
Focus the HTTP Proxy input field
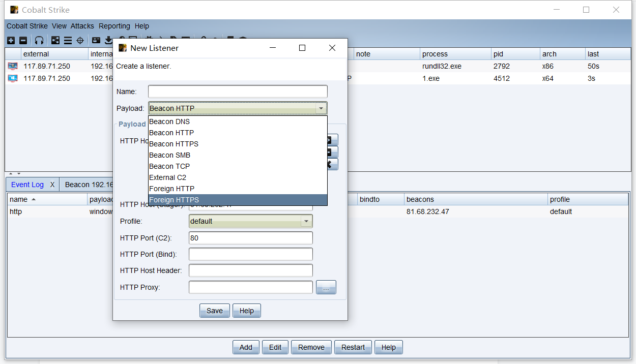click(x=251, y=287)
